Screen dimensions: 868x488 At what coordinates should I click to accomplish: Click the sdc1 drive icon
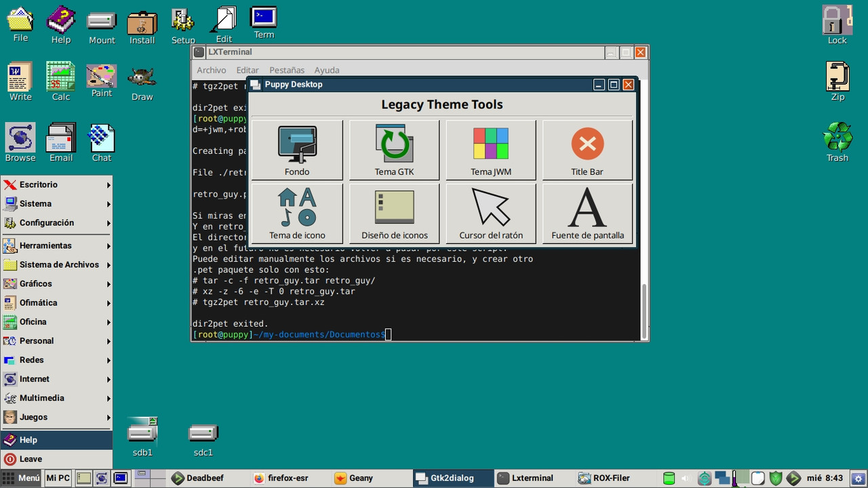[203, 439]
